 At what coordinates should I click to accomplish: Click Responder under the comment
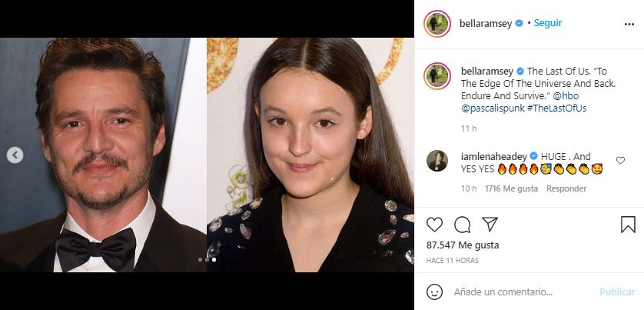click(567, 188)
